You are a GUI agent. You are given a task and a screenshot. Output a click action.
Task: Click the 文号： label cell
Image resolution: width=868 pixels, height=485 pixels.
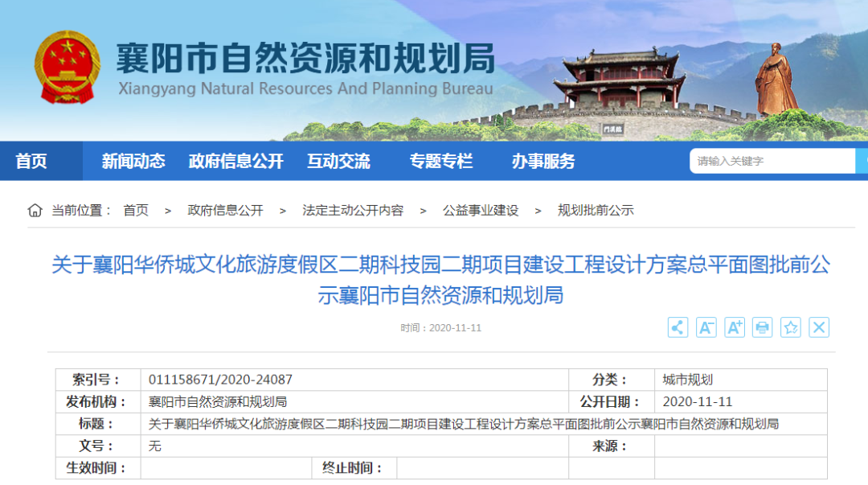(98, 446)
